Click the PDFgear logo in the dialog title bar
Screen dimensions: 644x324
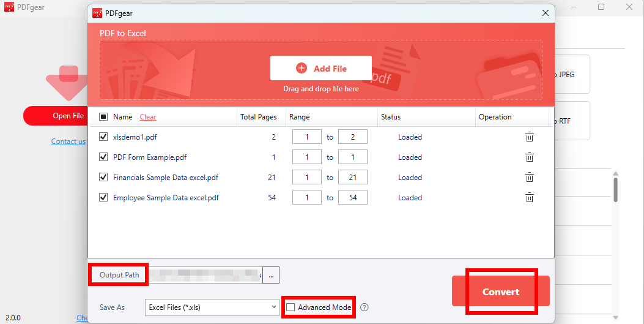coord(97,13)
